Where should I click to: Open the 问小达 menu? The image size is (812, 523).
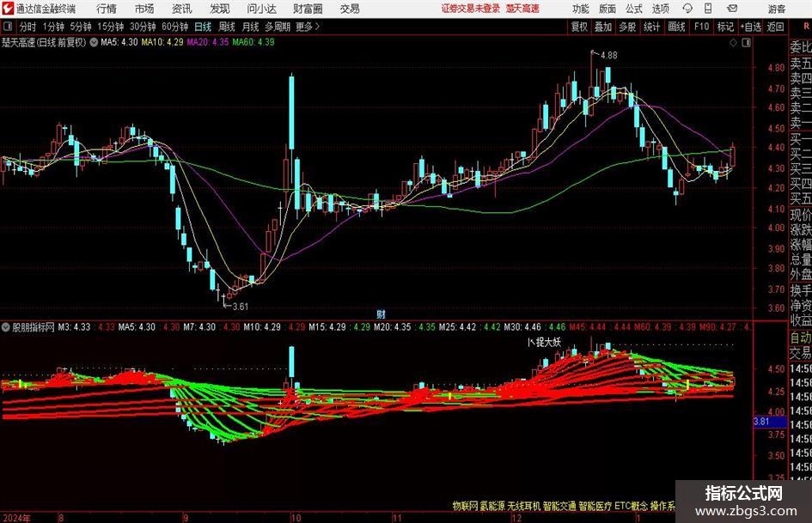pyautogui.click(x=261, y=9)
